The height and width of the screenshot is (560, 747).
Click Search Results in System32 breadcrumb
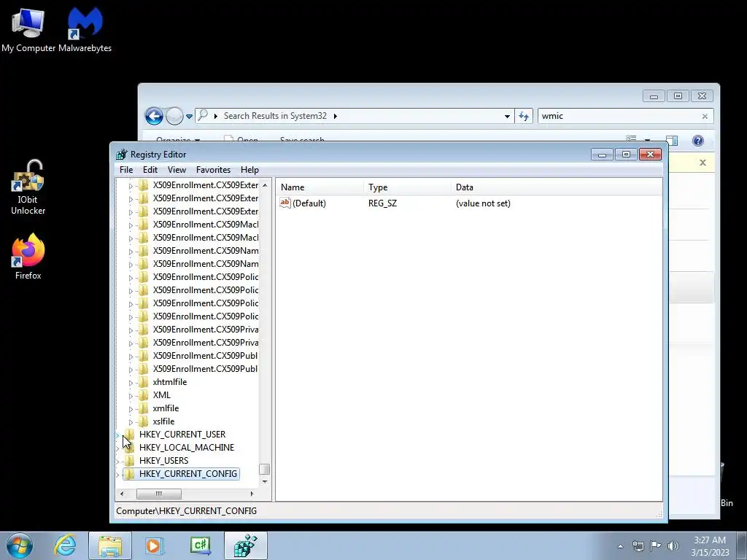pos(275,116)
